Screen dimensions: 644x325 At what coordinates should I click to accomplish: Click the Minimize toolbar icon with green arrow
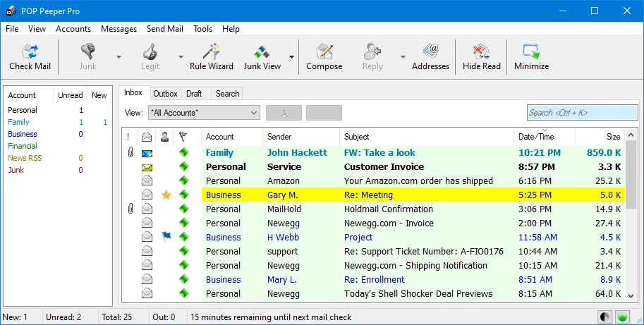pyautogui.click(x=531, y=51)
